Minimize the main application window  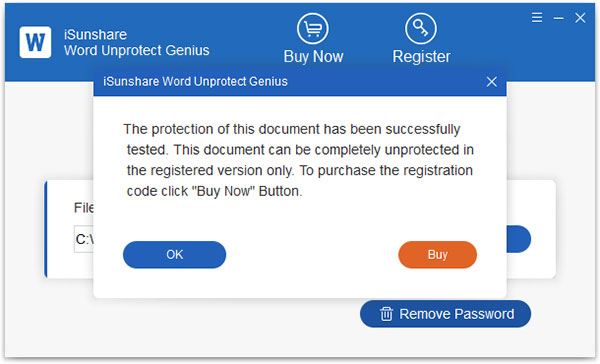pyautogui.click(x=559, y=18)
